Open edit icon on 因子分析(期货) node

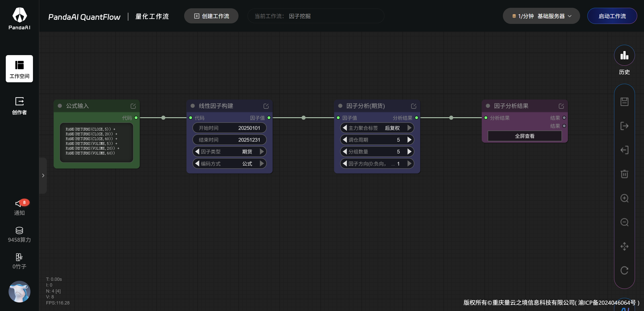click(x=414, y=106)
